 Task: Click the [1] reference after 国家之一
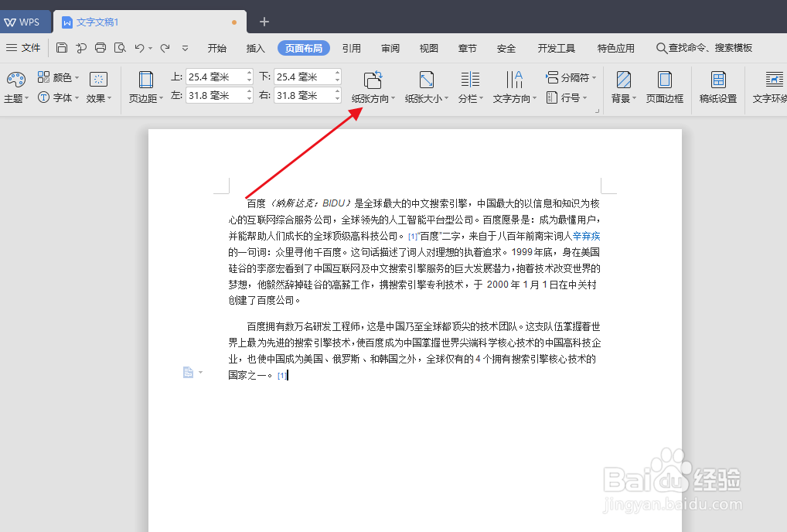tap(281, 375)
